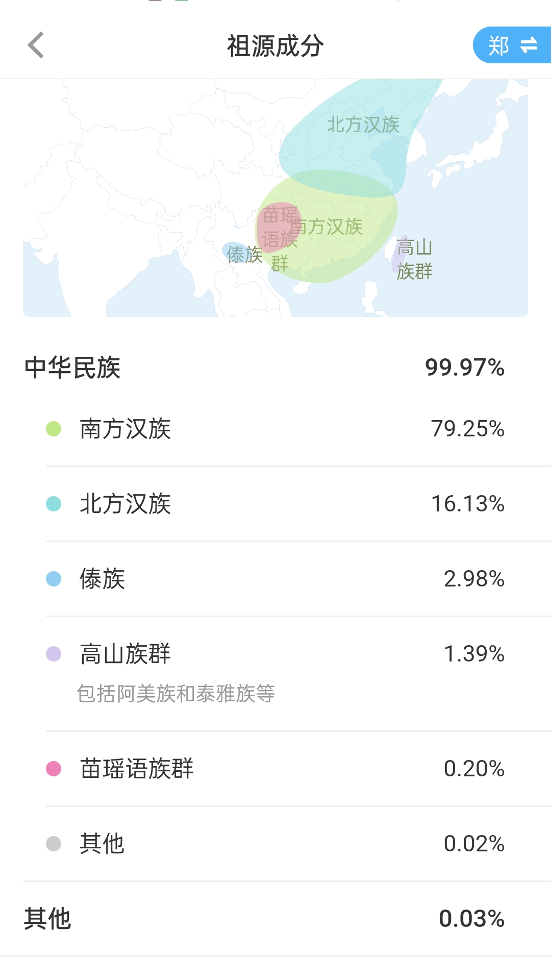The width and height of the screenshot is (551, 980).
Task: Click the green dot beside 南方汉族
Action: click(x=54, y=429)
